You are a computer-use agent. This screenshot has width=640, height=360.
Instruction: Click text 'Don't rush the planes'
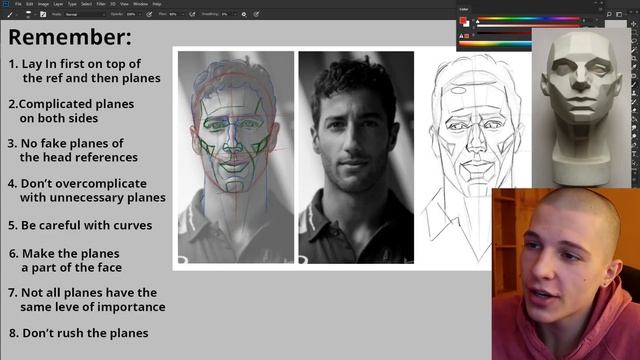tap(85, 333)
